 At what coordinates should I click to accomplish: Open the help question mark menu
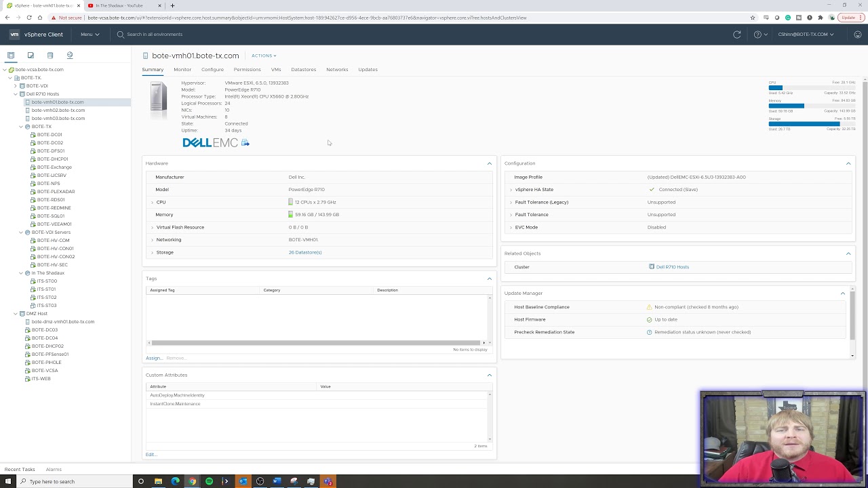tap(760, 35)
